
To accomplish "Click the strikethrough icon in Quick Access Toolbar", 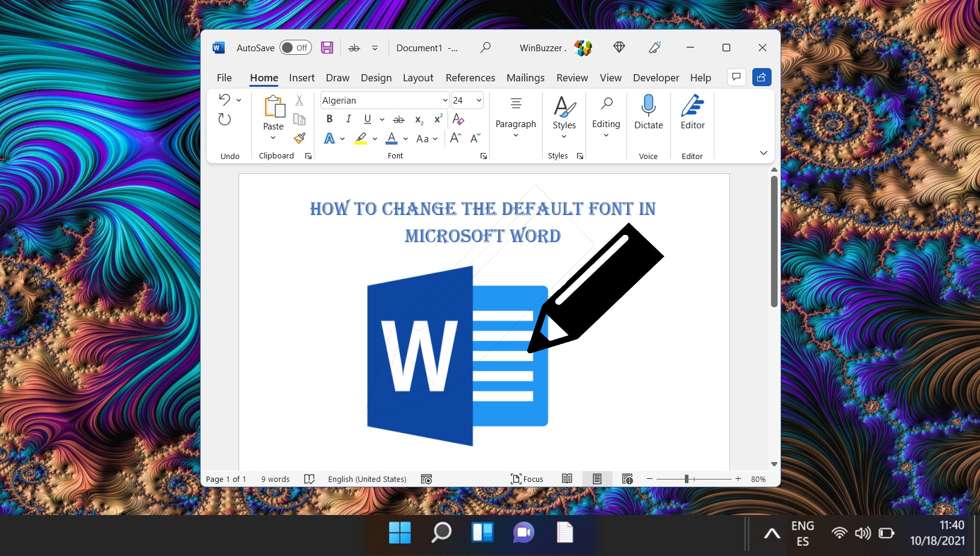I will (x=354, y=48).
